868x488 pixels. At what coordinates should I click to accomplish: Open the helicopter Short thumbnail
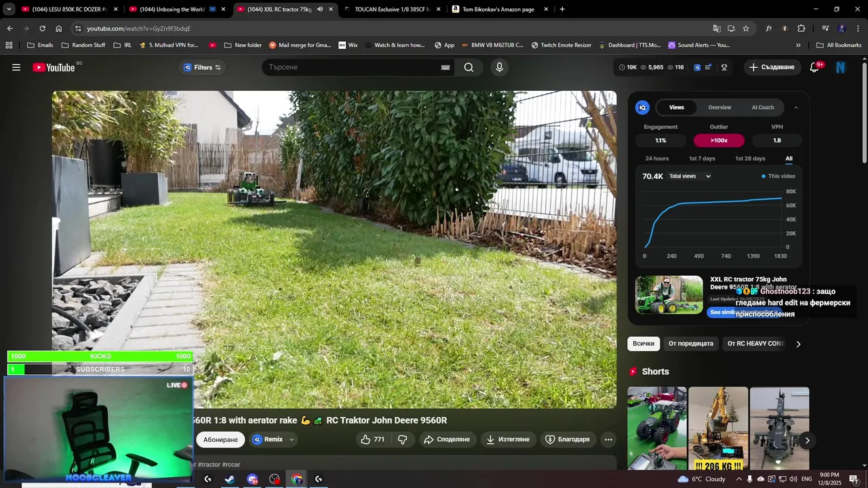click(x=779, y=428)
